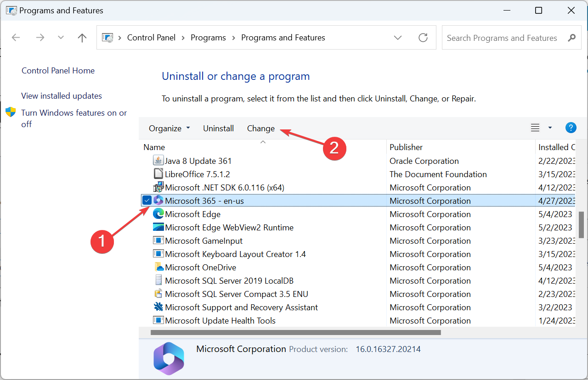Click the horizontal scrollbar thumb

coord(296,332)
